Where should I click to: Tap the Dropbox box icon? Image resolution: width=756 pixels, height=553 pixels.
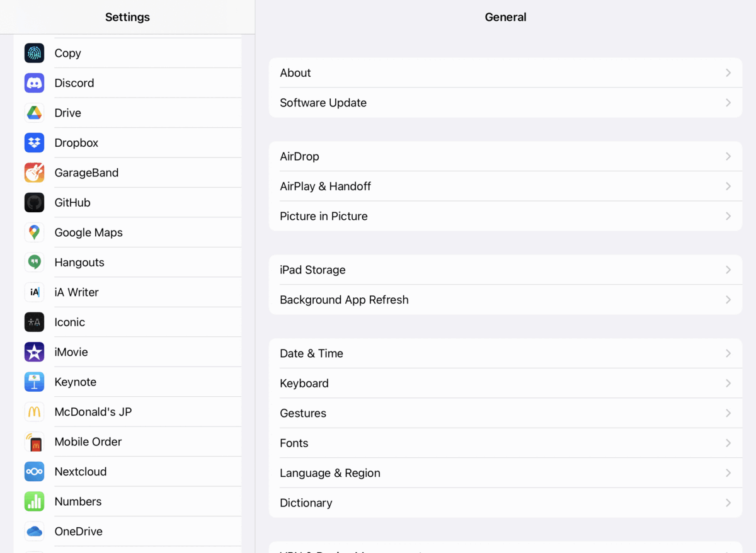point(34,142)
